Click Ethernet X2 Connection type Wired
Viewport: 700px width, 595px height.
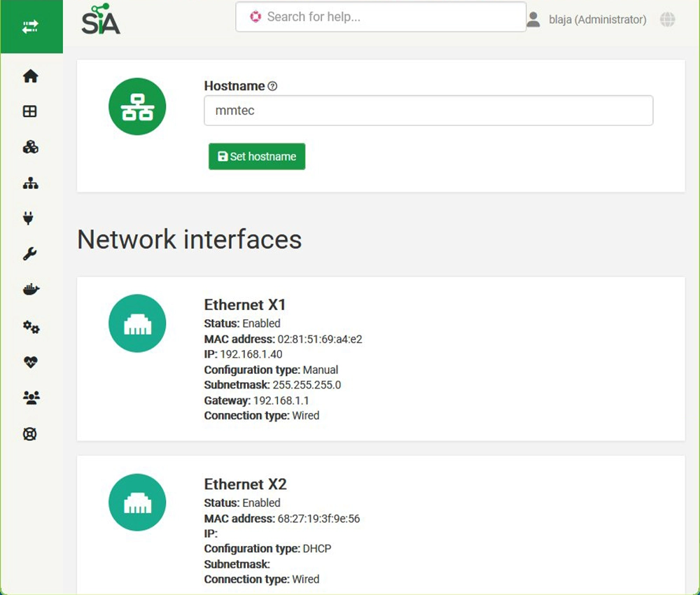click(x=262, y=580)
